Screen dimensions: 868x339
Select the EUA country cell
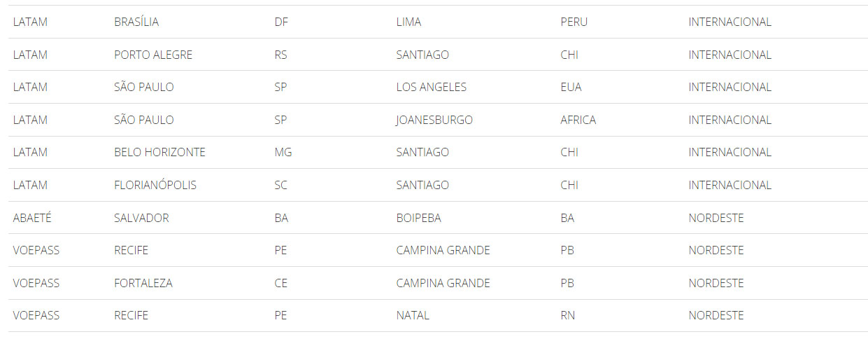pyautogui.click(x=571, y=87)
